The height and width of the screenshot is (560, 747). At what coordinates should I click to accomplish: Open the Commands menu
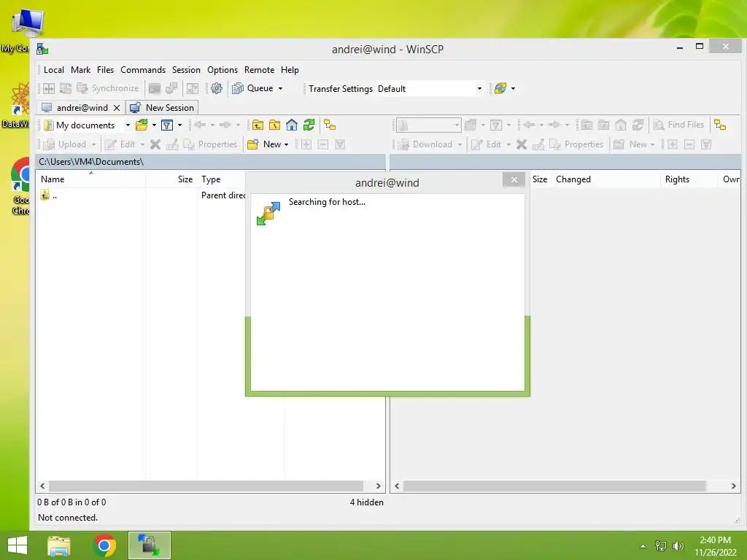coord(143,70)
